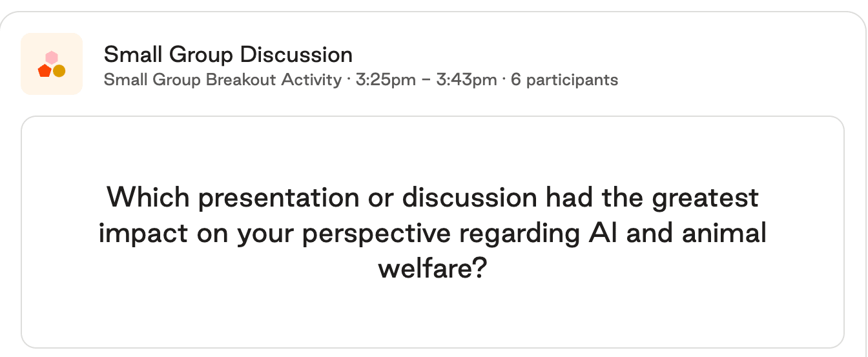
Task: Click the 3:43pm end time
Action: coord(466,80)
